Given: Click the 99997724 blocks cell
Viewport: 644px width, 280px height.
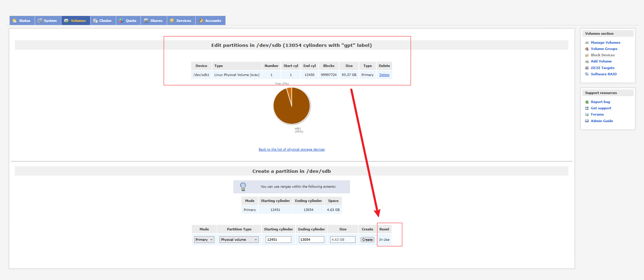Looking at the screenshot, I should (329, 75).
